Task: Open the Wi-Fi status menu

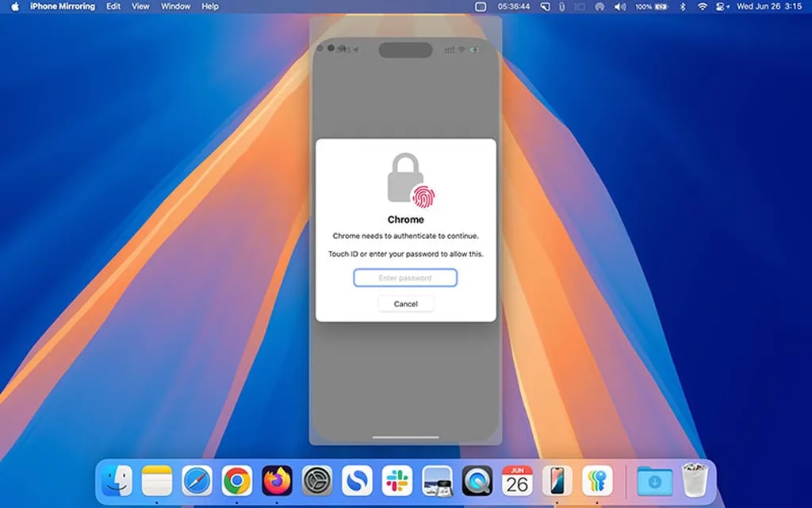Action: click(702, 6)
